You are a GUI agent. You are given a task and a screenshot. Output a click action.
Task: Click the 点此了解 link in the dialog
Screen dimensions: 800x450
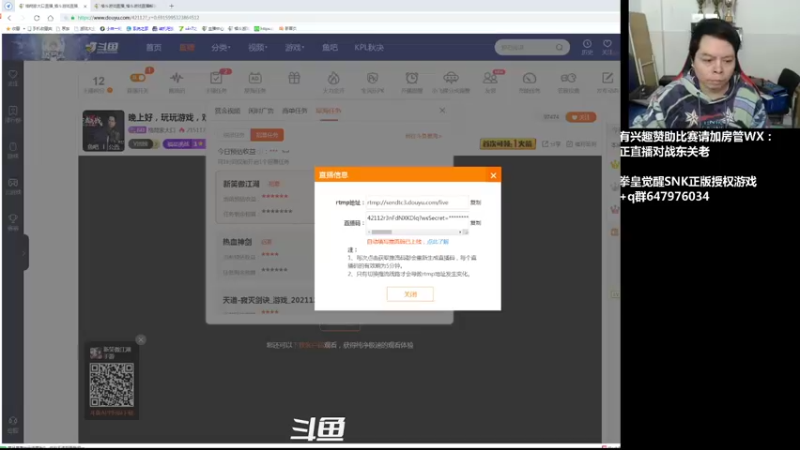pos(438,242)
